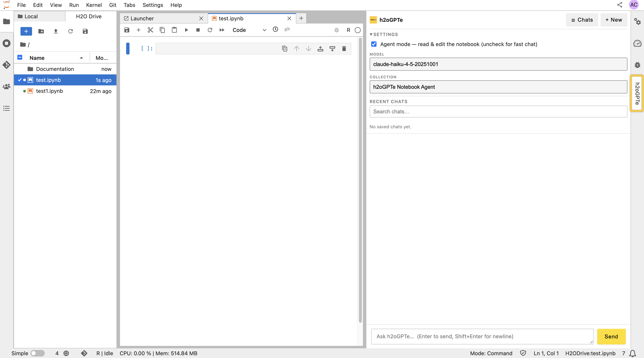The width and height of the screenshot is (644, 358).
Task: Run the selected cell
Action: (x=186, y=30)
